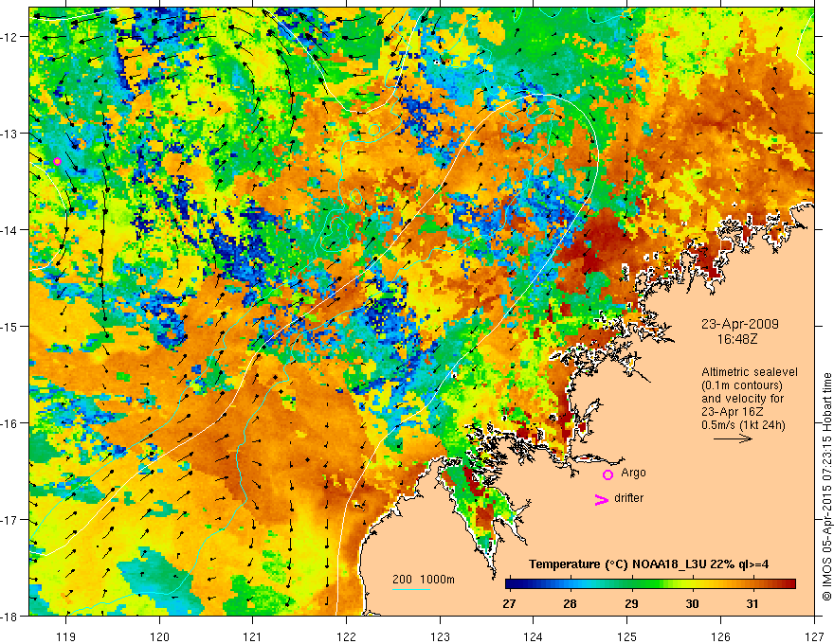Click the longitude label '127'

coord(814,636)
